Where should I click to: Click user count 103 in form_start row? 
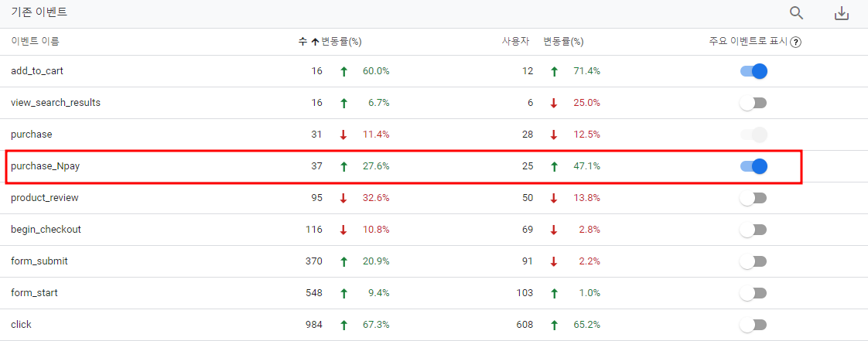(525, 293)
